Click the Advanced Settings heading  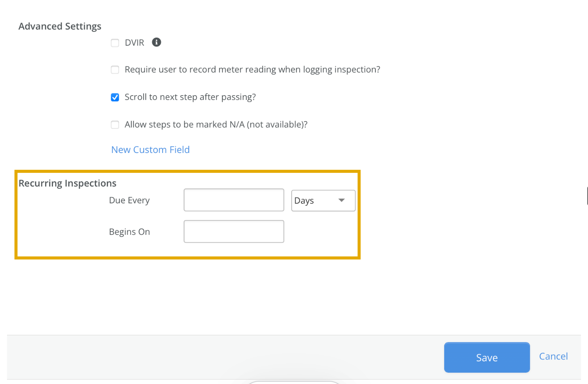coord(60,26)
